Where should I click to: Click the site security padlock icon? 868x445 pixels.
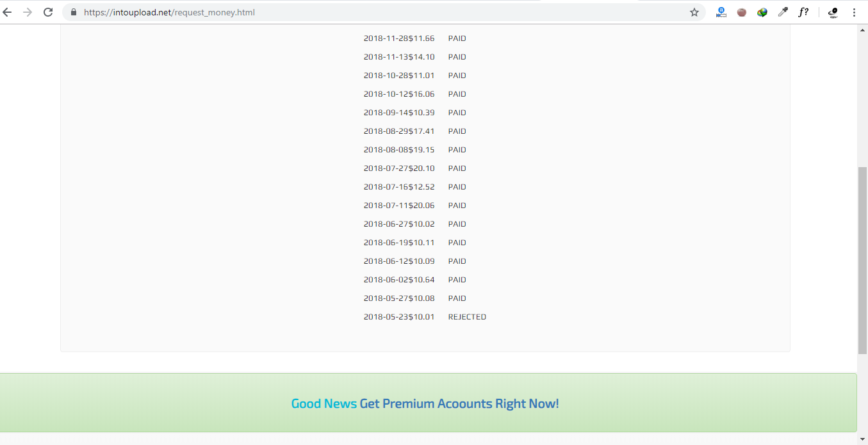click(x=73, y=12)
